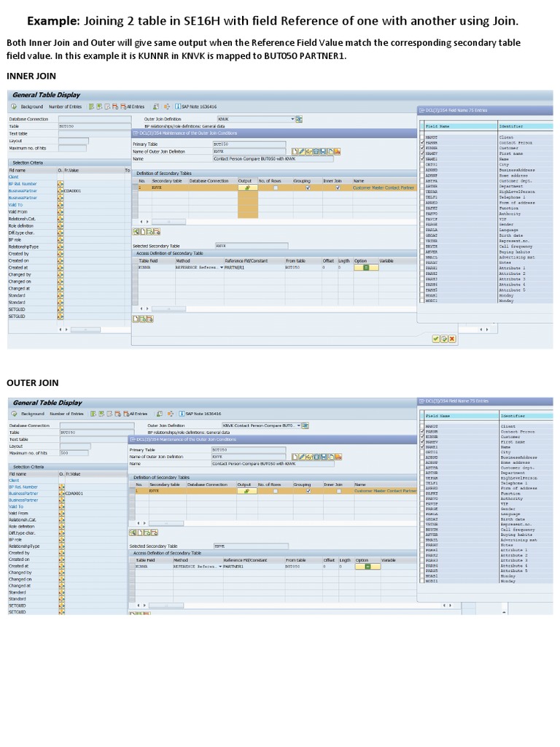Toggle PARNR Contact Person checkbox, INNER JOIN field list

(x=422, y=143)
